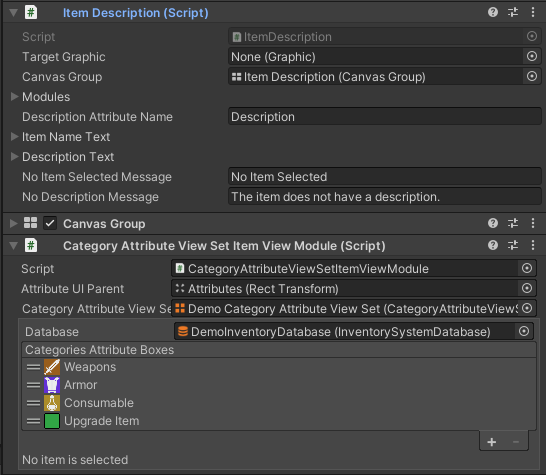Pick object for Database field
Screen dimensions: 546x475
coord(524,331)
